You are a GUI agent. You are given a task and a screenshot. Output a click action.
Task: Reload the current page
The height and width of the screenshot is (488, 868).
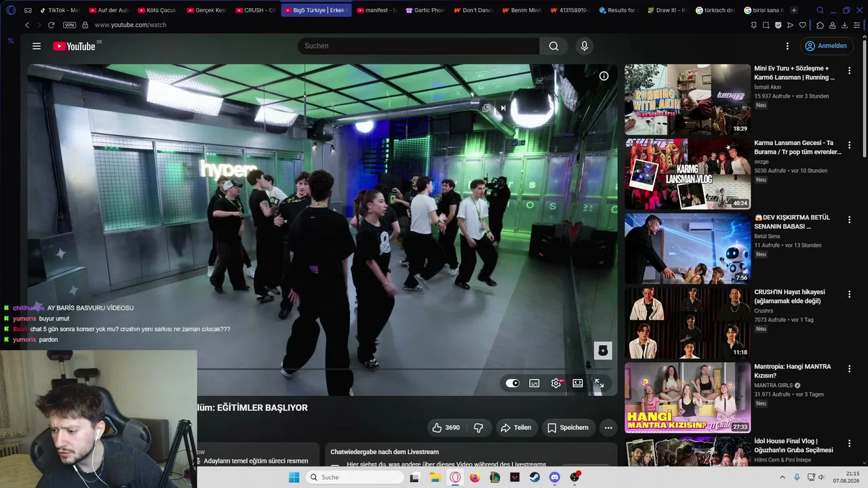(x=51, y=25)
